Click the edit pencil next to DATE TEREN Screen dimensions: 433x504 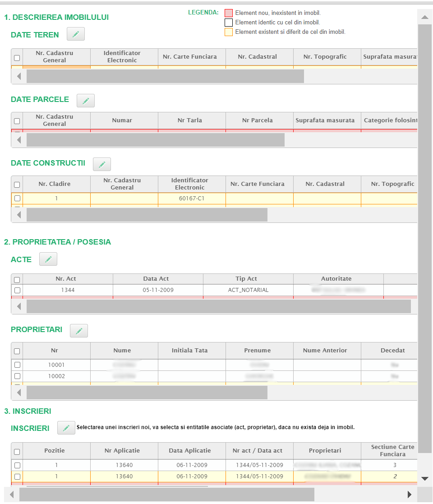pyautogui.click(x=76, y=34)
